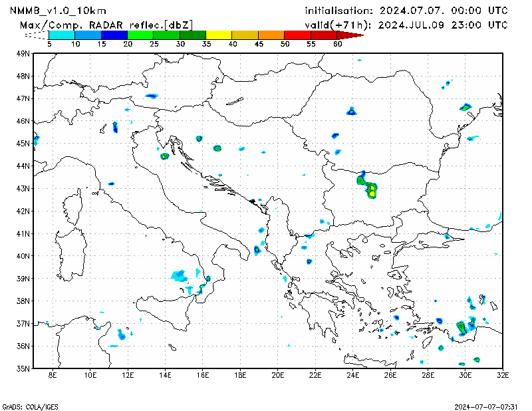532x411 pixels.
Task: Click the 35N latitude axis label
Action: [x=23, y=368]
